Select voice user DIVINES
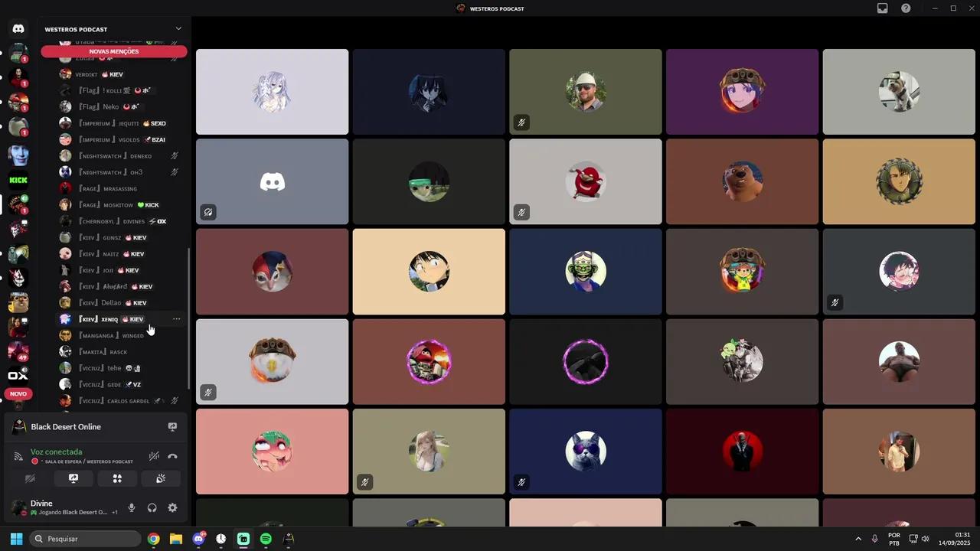Viewport: 980px width, 551px height. click(x=122, y=221)
